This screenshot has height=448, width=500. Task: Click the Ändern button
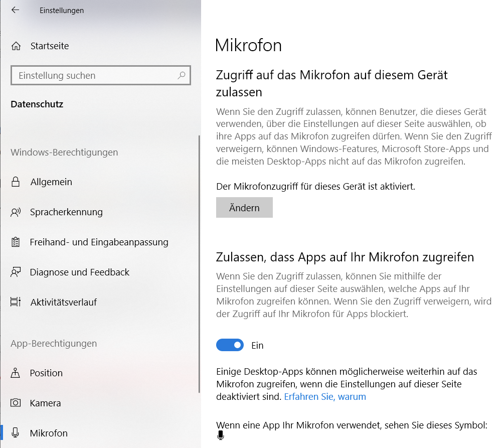click(244, 207)
